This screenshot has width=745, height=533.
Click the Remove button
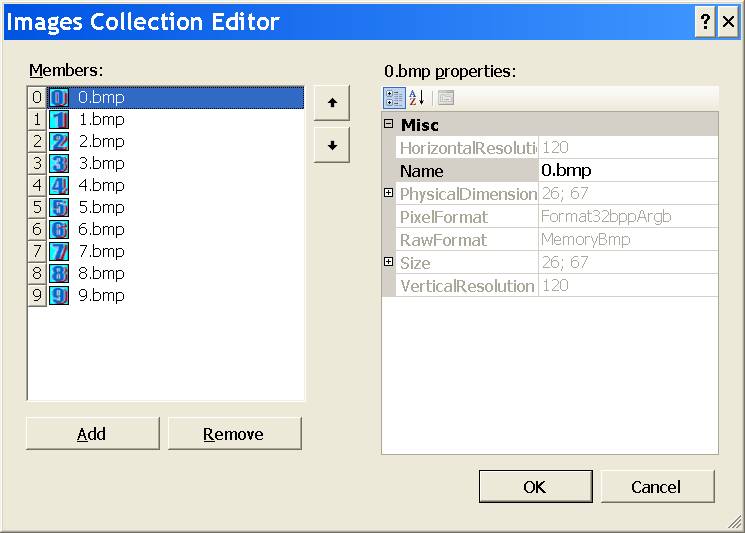(x=234, y=434)
